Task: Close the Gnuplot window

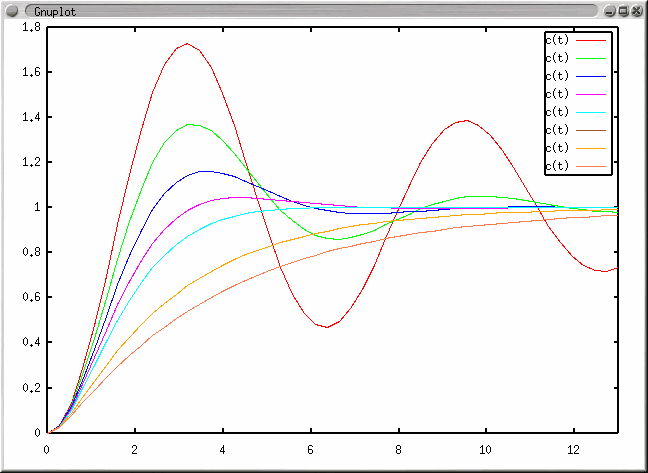Action: click(x=637, y=12)
